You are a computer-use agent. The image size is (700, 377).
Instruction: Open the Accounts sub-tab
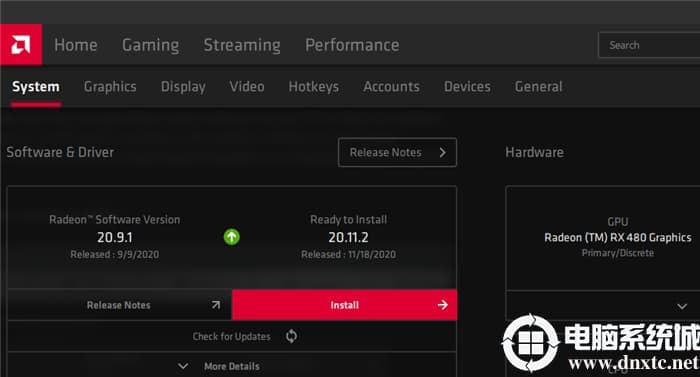point(392,87)
